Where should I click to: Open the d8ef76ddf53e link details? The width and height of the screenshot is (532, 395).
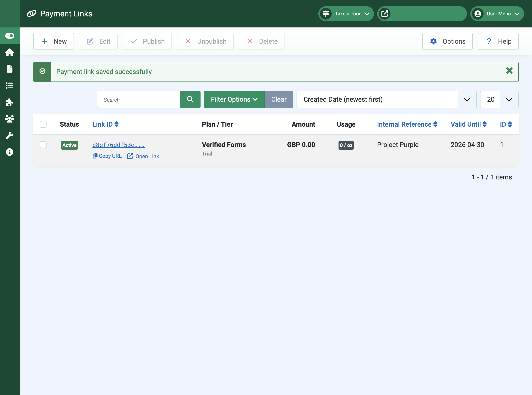pos(118,145)
